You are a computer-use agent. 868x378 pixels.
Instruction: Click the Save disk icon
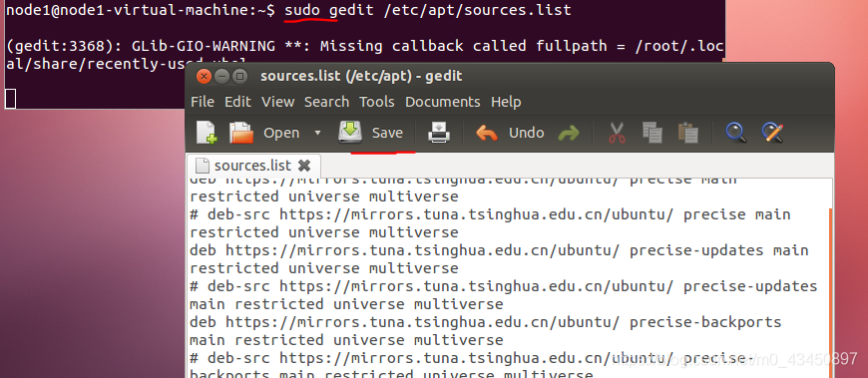point(350,133)
